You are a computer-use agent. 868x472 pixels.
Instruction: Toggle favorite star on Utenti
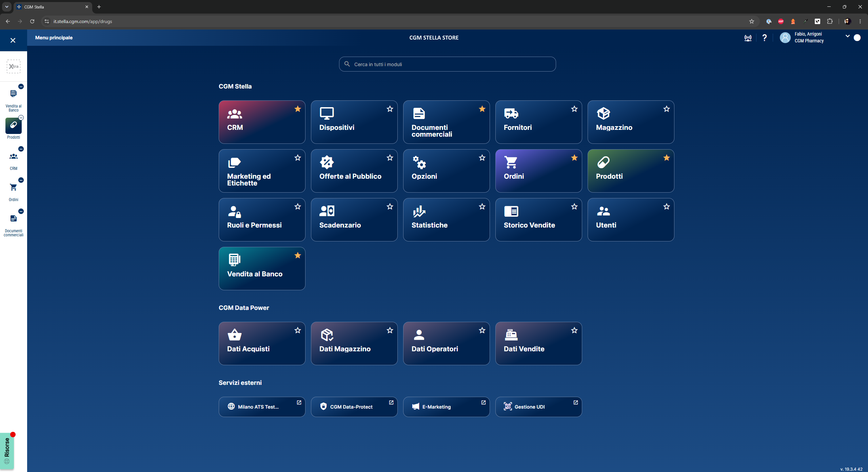click(667, 206)
